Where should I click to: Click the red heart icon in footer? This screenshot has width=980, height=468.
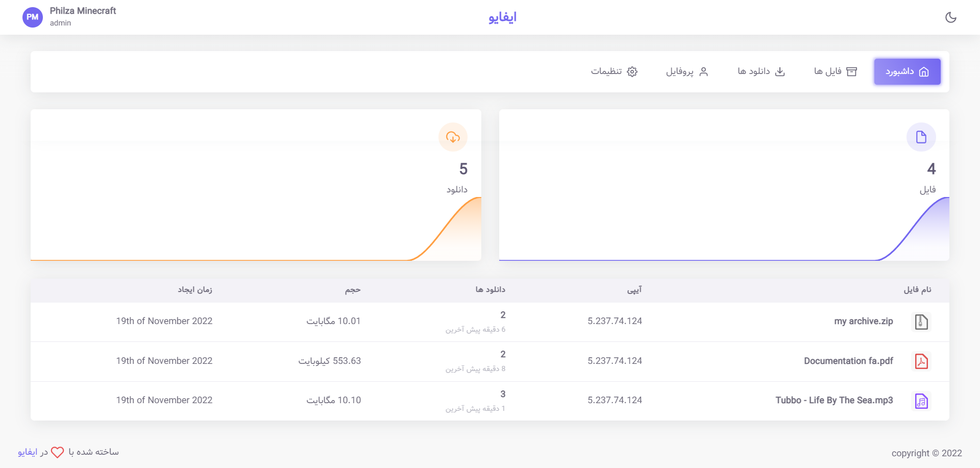point(58,452)
